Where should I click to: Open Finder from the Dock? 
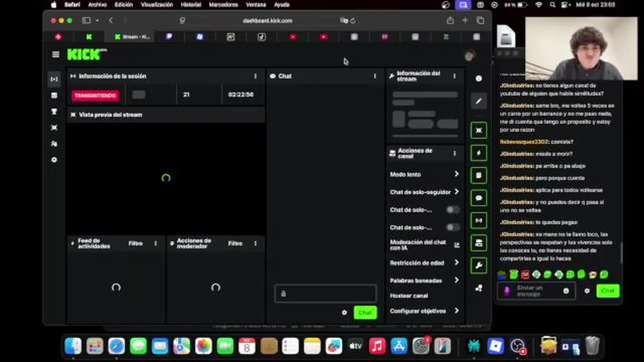tap(73, 346)
